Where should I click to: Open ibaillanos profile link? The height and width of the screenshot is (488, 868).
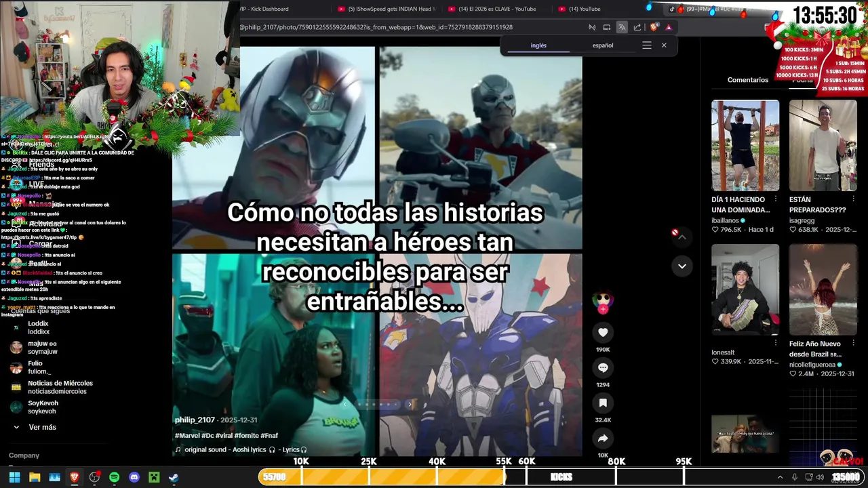726,220
